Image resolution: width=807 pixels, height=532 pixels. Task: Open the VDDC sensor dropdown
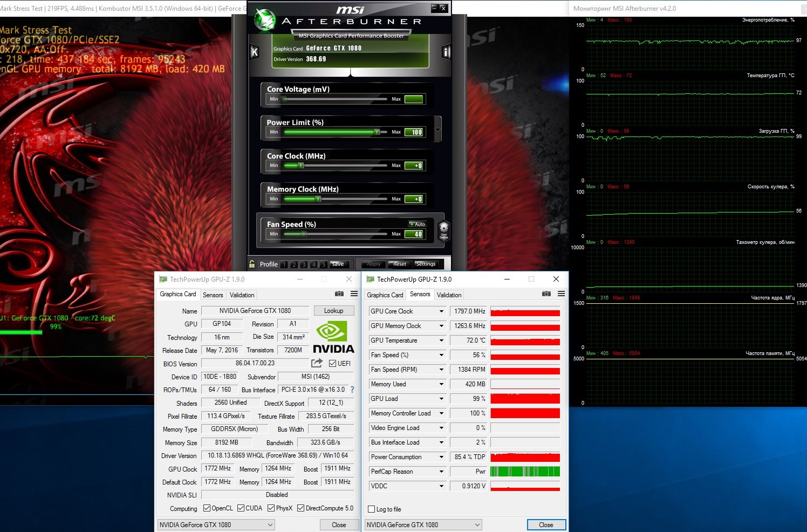[x=441, y=486]
